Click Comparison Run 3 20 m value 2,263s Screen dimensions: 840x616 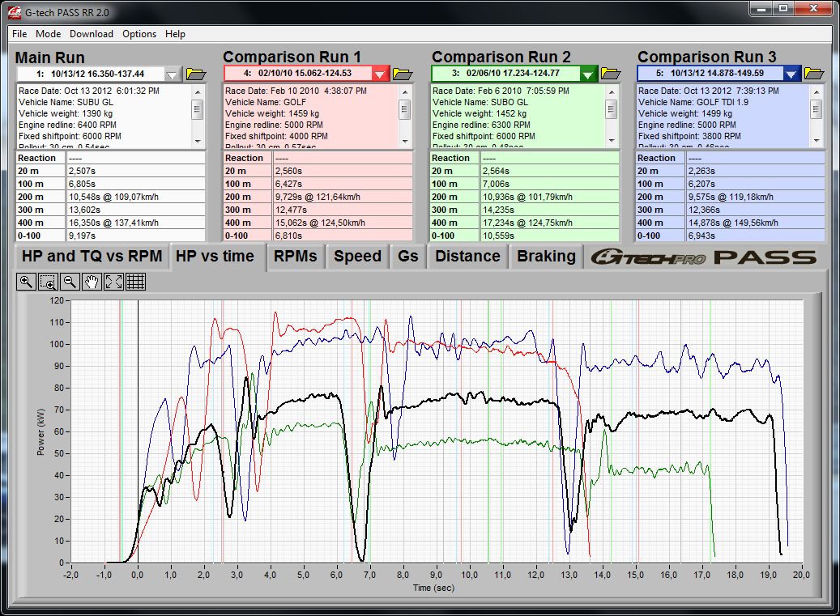click(756, 171)
